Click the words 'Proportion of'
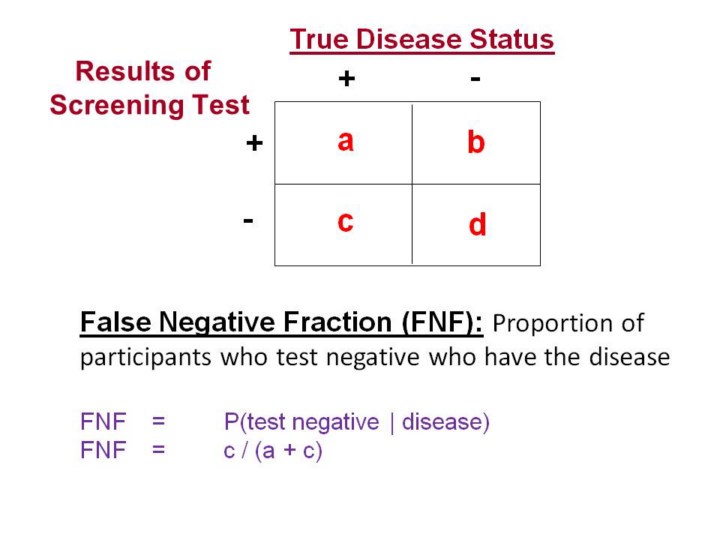Image resolution: width=720 pixels, height=540 pixels. 569,324
